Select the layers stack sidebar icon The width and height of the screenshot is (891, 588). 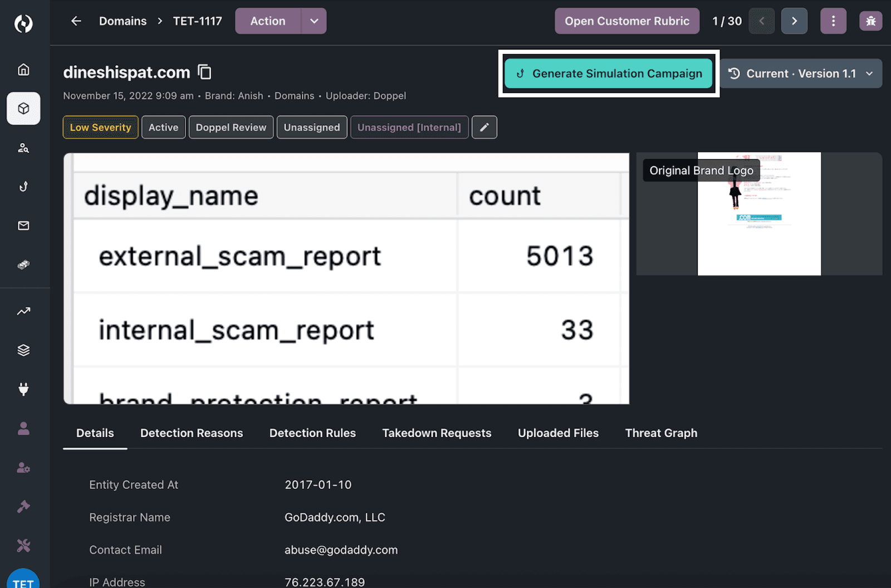tap(23, 350)
